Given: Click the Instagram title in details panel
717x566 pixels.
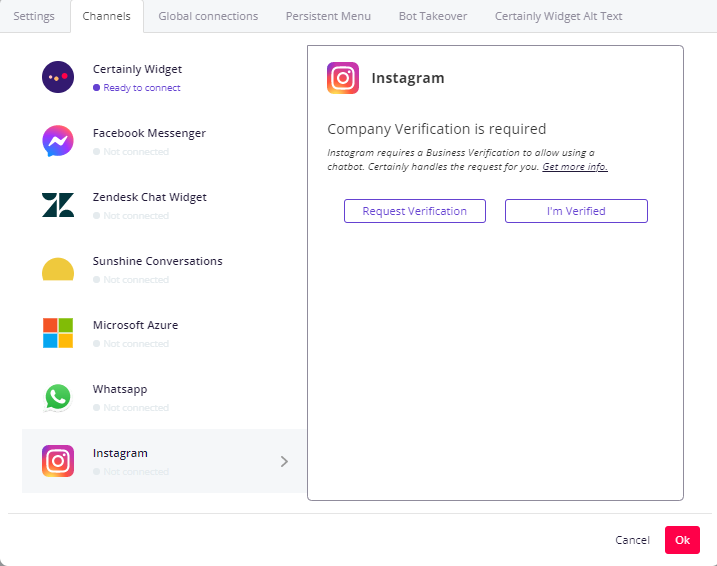Looking at the screenshot, I should click(x=407, y=78).
